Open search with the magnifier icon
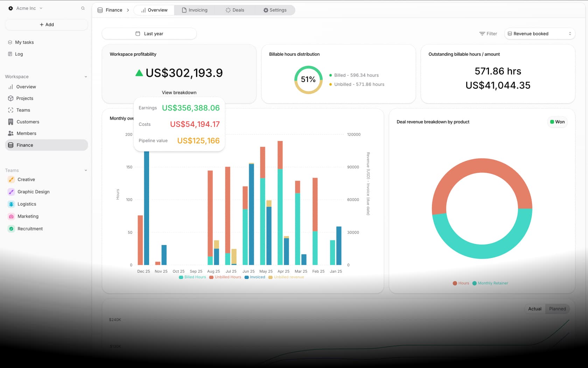This screenshot has width=588, height=368. pos(83,8)
